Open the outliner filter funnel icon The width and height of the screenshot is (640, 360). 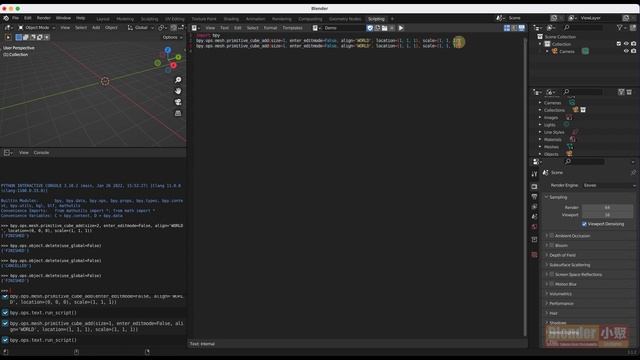(x=620, y=27)
